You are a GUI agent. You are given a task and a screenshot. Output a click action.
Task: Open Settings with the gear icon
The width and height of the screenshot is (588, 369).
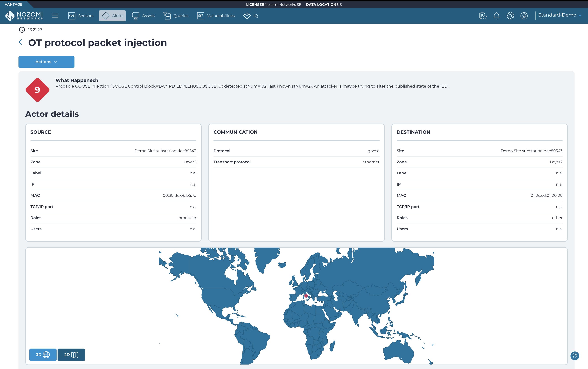510,16
